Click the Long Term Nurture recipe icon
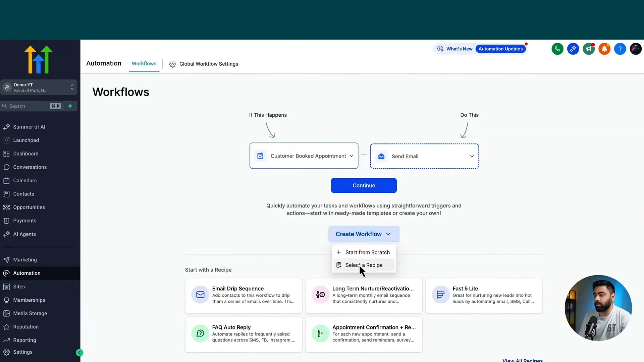The height and width of the screenshot is (362, 644). pos(320,295)
